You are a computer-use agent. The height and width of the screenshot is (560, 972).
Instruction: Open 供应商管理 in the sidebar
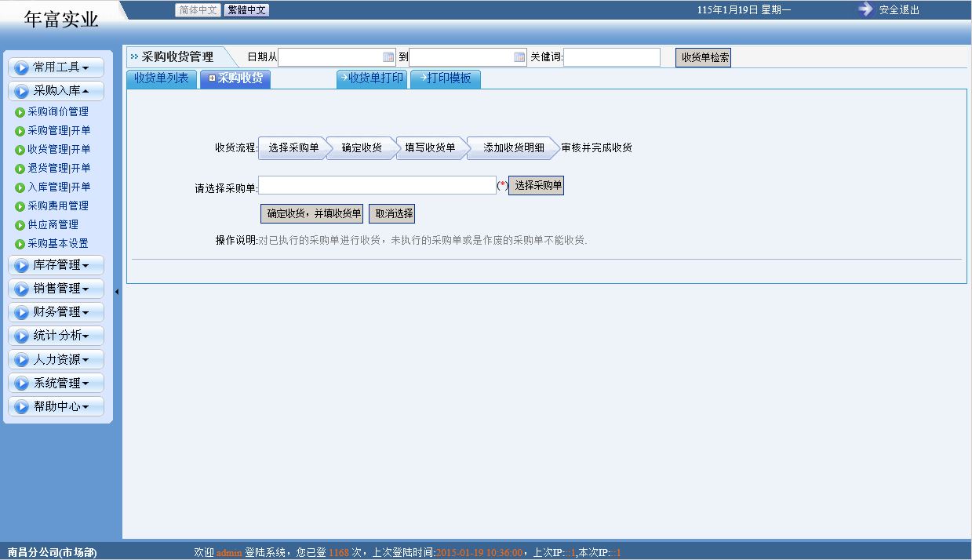tap(53, 225)
